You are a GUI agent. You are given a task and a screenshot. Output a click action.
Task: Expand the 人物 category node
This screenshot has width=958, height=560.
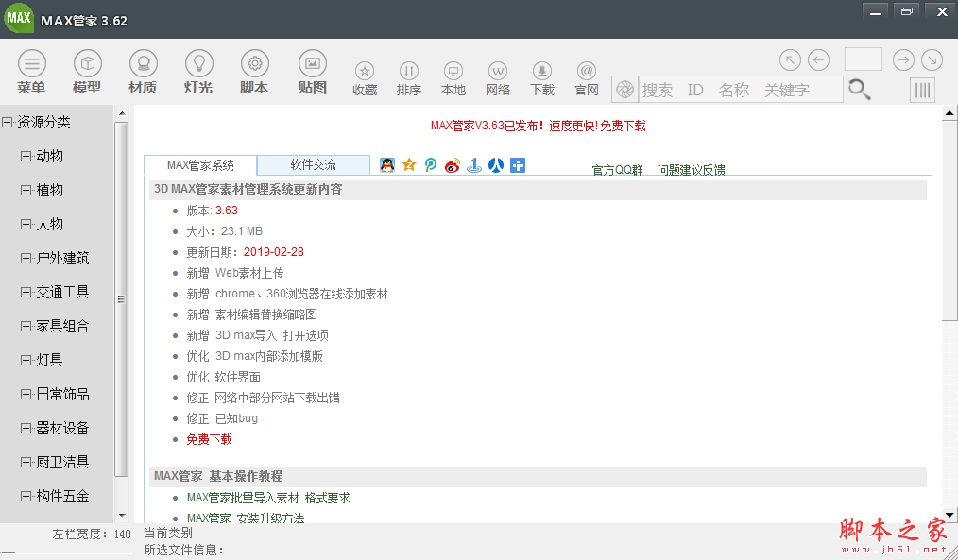point(26,224)
